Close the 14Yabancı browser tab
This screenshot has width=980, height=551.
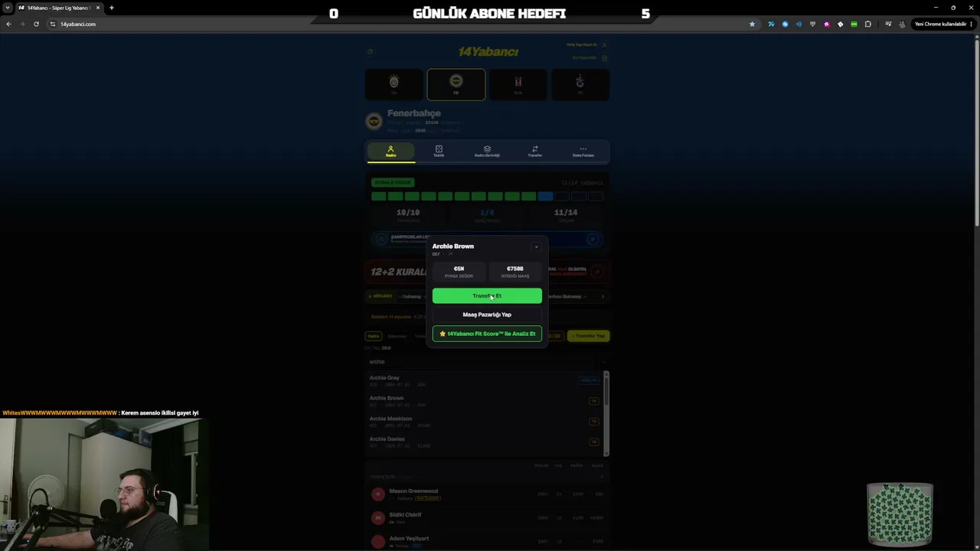tap(98, 8)
